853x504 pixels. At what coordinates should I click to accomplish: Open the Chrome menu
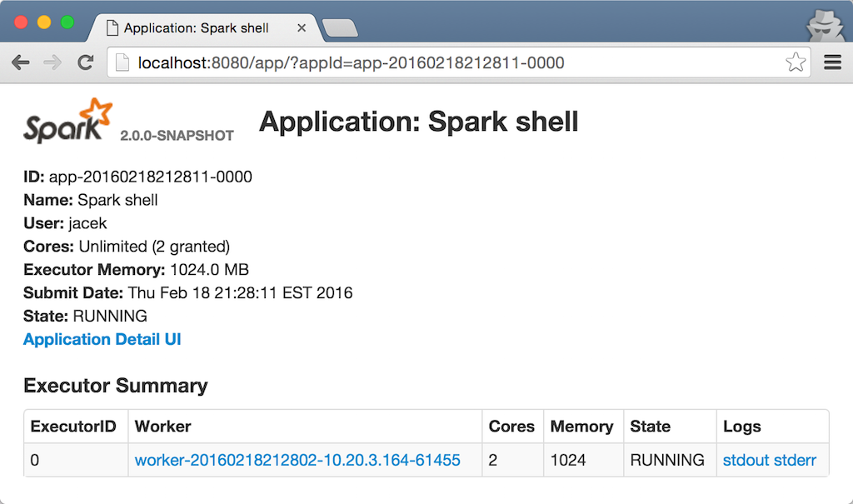(x=832, y=62)
